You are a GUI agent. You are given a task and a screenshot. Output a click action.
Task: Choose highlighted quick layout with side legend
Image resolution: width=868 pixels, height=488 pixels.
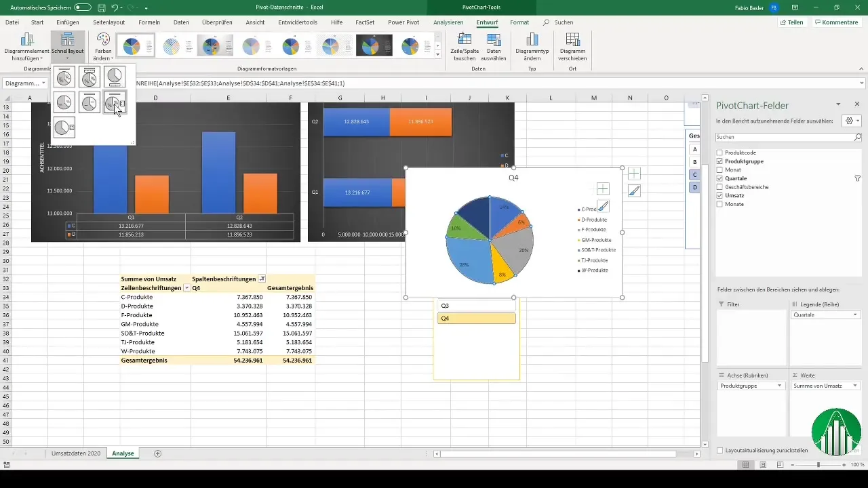pos(115,102)
